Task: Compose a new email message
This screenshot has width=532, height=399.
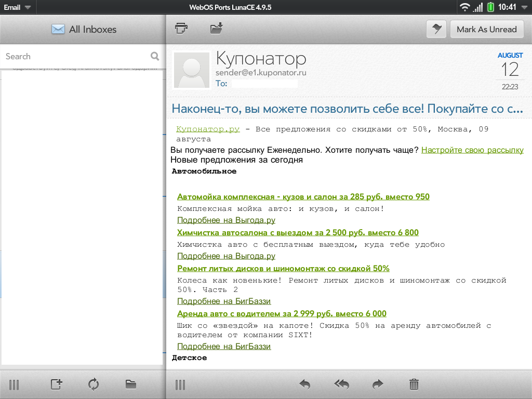Action: pyautogui.click(x=56, y=384)
